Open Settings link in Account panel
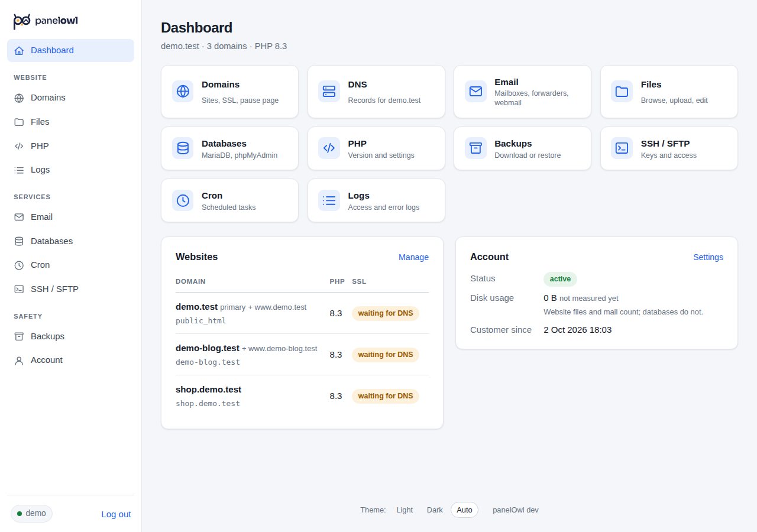 pyautogui.click(x=708, y=257)
